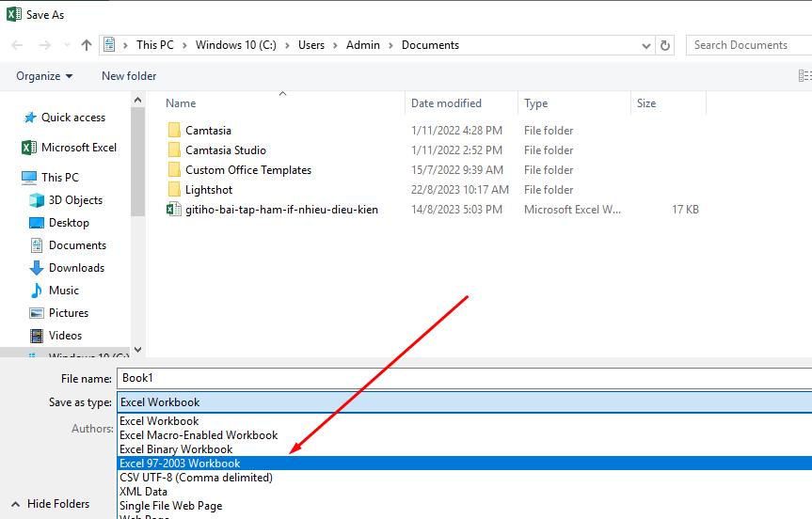Collapse panel with Hide Folders
Screen dimensions: 812x519
click(50, 503)
